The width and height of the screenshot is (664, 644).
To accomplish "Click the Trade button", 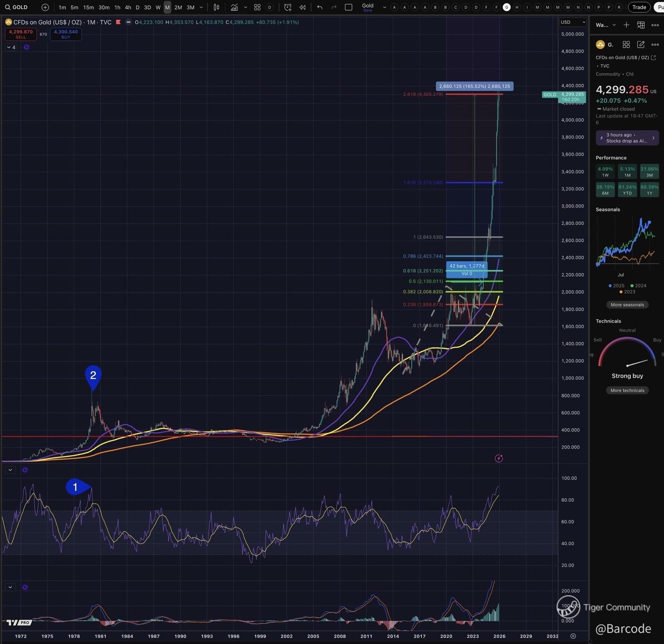I will click(x=639, y=7).
